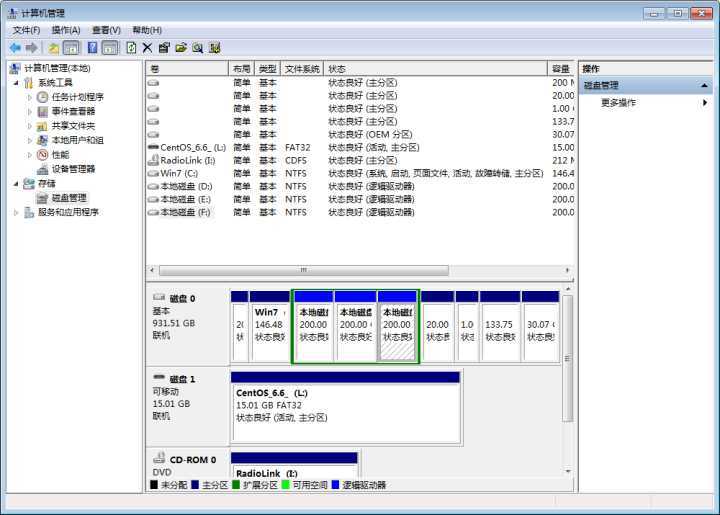Viewport: 720px width, 515px height.
Task: Open the 查看(V) menu
Action: 106,30
